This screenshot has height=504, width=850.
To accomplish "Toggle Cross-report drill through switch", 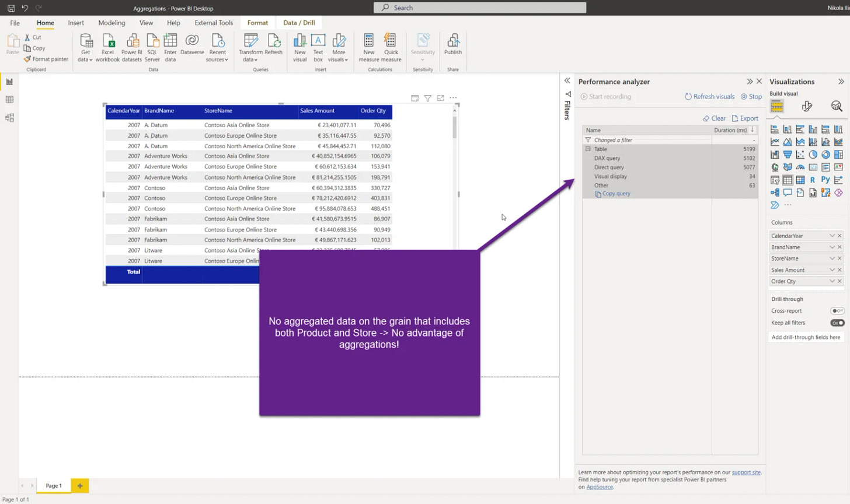I will click(837, 311).
